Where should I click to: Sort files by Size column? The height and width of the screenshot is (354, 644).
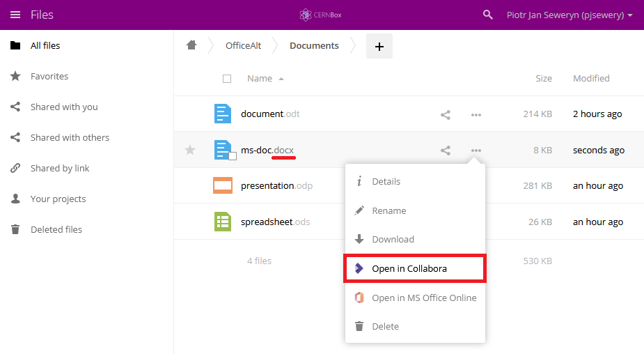click(x=543, y=79)
